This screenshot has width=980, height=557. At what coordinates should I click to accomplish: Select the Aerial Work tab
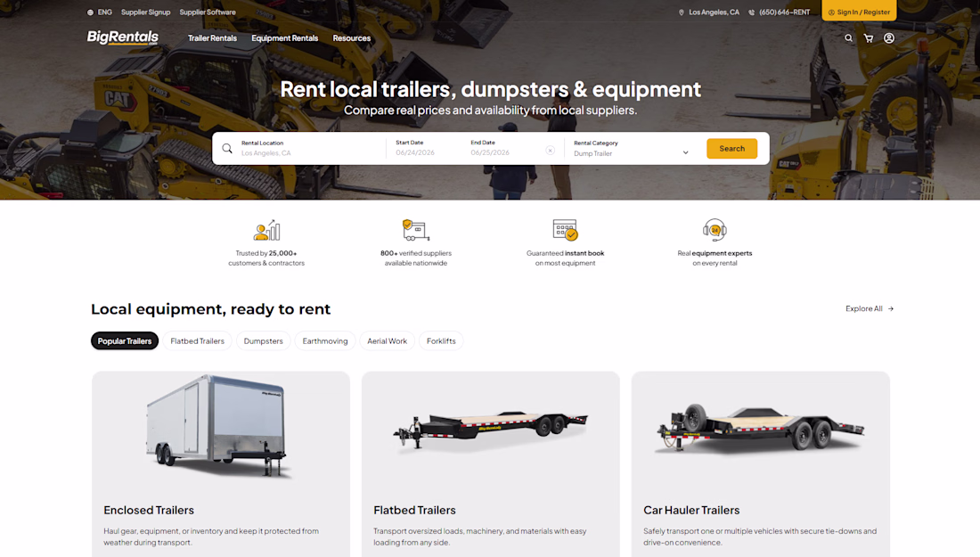387,340
